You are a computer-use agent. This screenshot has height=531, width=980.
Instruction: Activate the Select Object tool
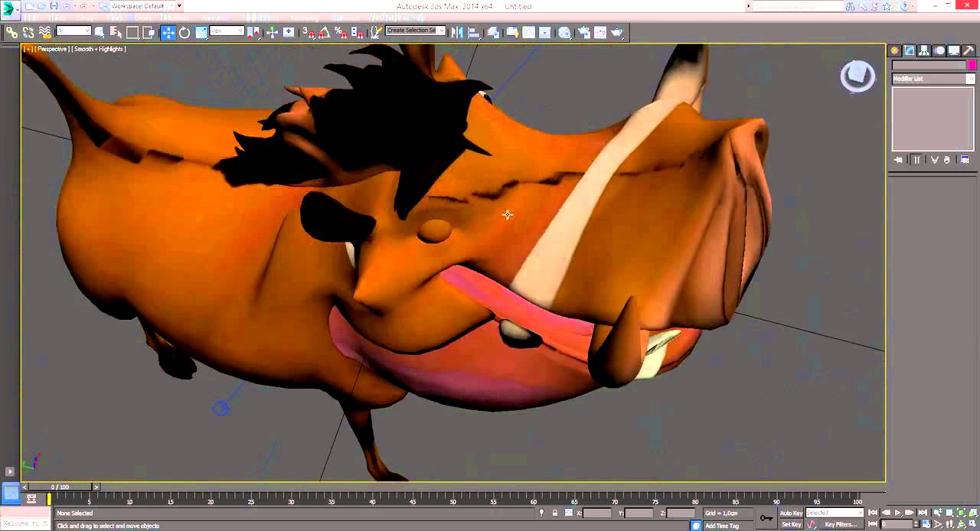100,32
